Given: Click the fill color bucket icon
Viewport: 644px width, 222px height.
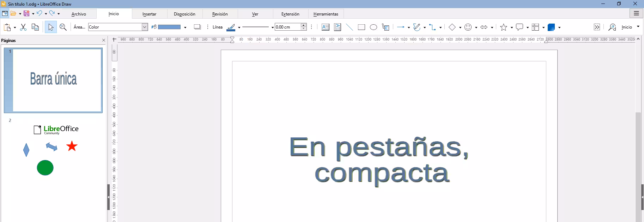Looking at the screenshot, I should coord(154,27).
